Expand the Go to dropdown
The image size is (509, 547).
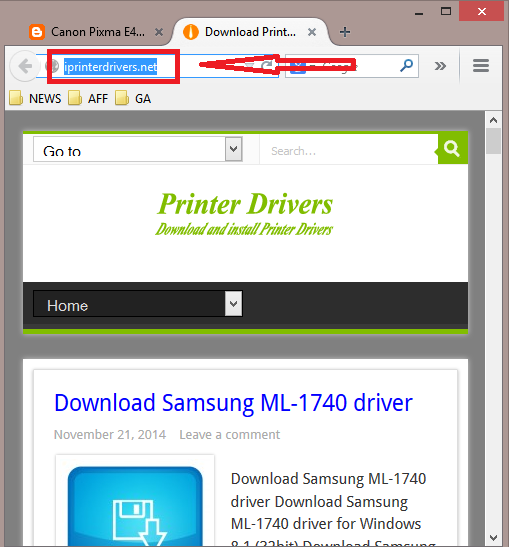pyautogui.click(x=138, y=149)
